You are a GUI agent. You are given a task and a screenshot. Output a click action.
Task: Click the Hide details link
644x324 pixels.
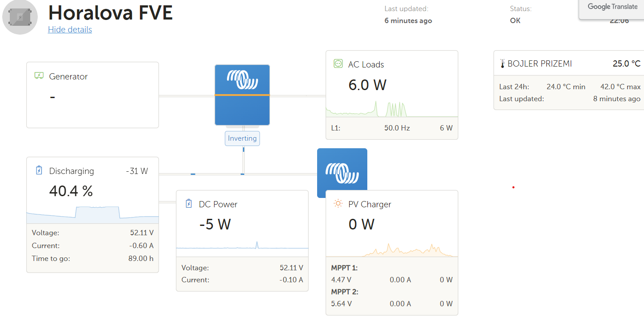(70, 29)
